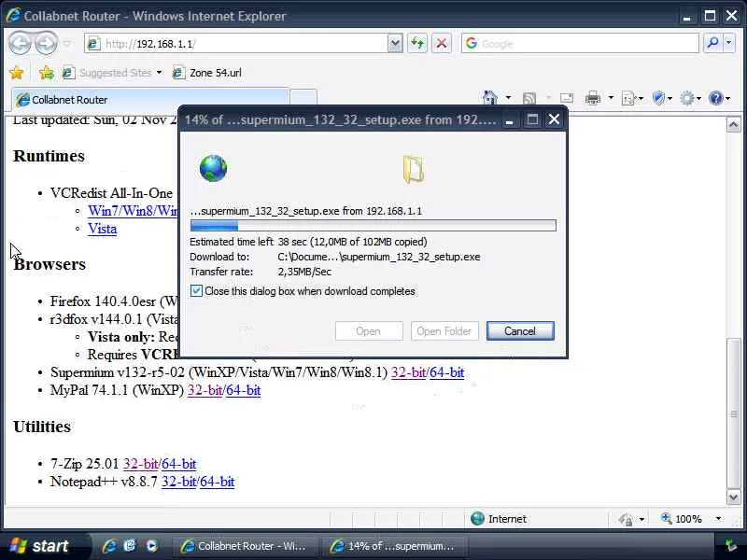The height and width of the screenshot is (560, 747).
Task: Expand the zoom level dropdown arrow
Action: [x=718, y=519]
